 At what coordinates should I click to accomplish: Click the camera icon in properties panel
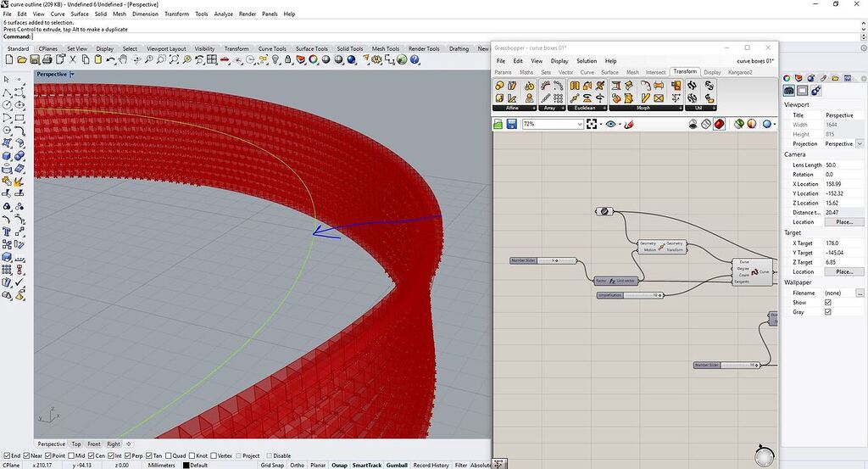[789, 90]
